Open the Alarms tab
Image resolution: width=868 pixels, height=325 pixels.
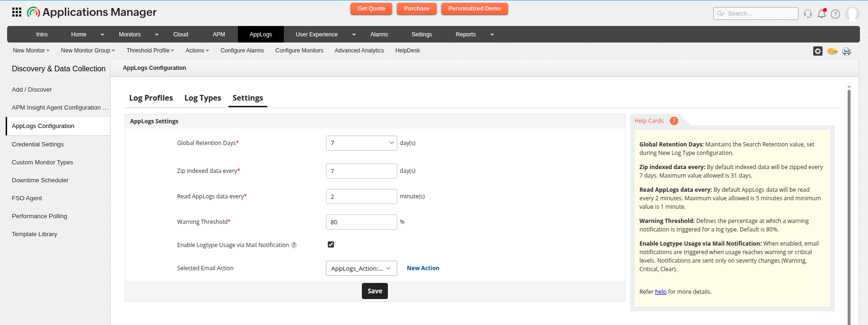pyautogui.click(x=379, y=34)
